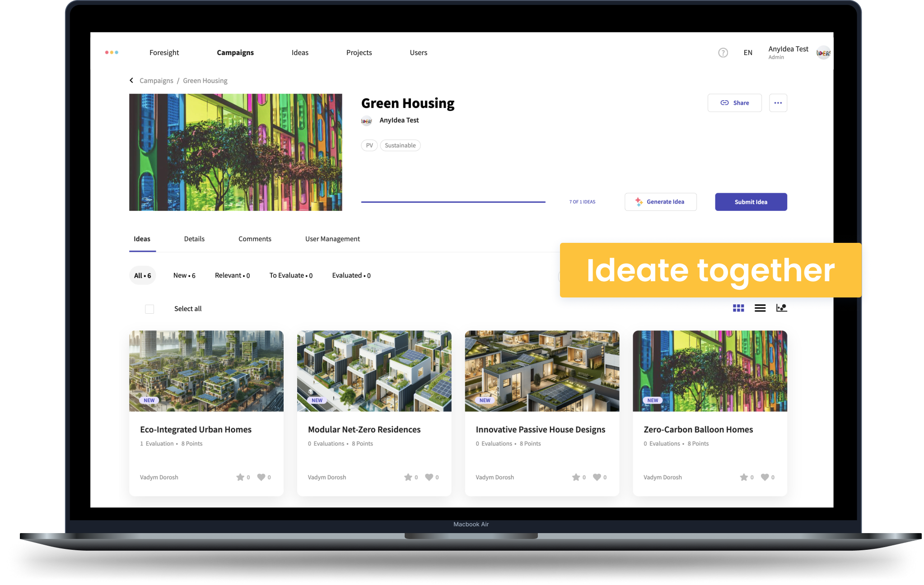Open the help question mark icon
924x585 pixels.
723,52
